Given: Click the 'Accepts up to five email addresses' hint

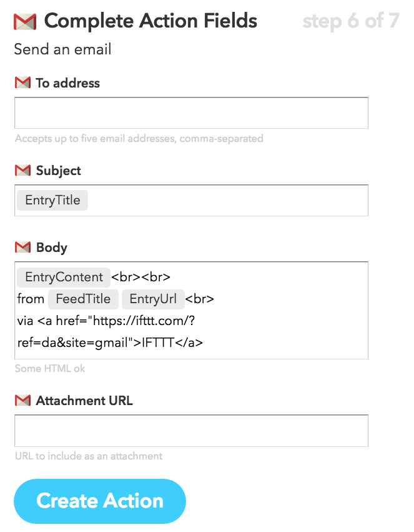Looking at the screenshot, I should point(139,138).
